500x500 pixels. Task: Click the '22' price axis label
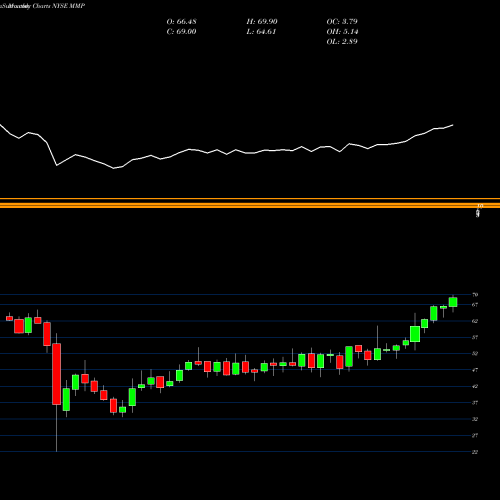click(x=475, y=452)
